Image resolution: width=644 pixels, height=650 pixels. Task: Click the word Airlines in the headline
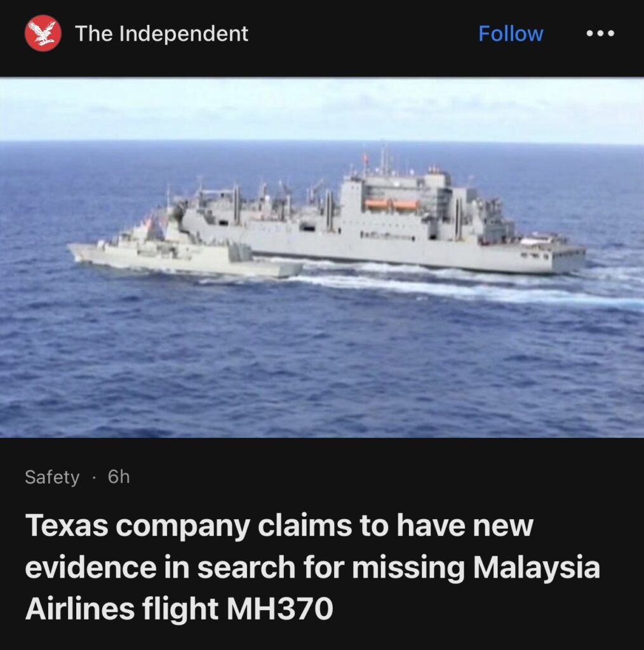pos(80,608)
